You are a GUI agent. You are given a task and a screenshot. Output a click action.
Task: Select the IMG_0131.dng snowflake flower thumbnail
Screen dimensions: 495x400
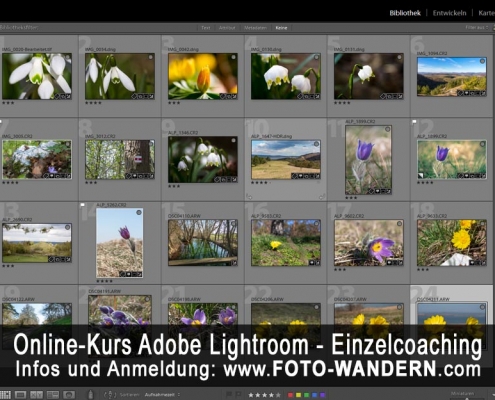369,76
